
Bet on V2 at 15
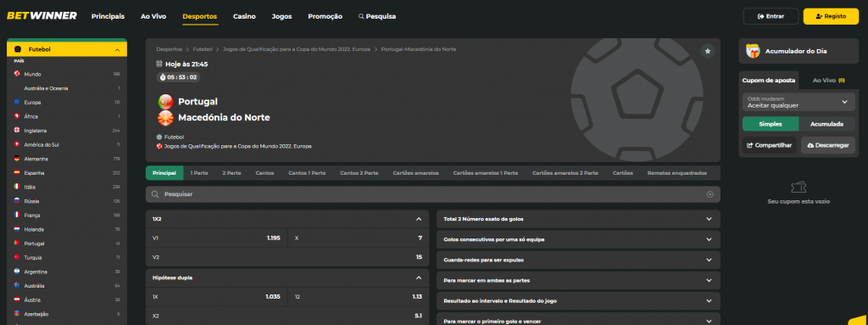(x=287, y=257)
